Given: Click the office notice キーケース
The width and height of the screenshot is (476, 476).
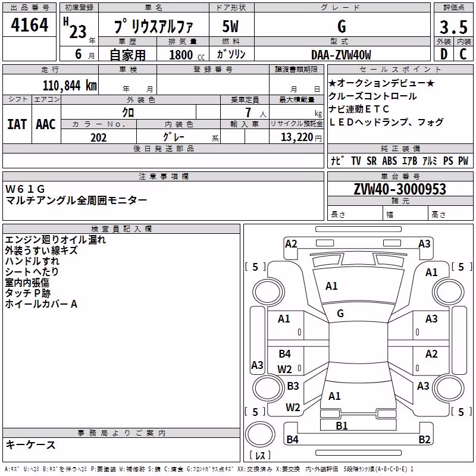Looking at the screenshot, I should coord(31,444).
